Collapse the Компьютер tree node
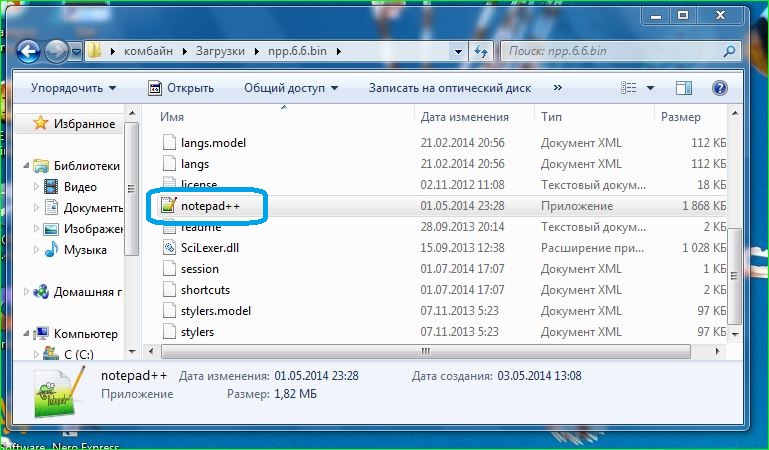The height and width of the screenshot is (450, 769). tap(26, 334)
